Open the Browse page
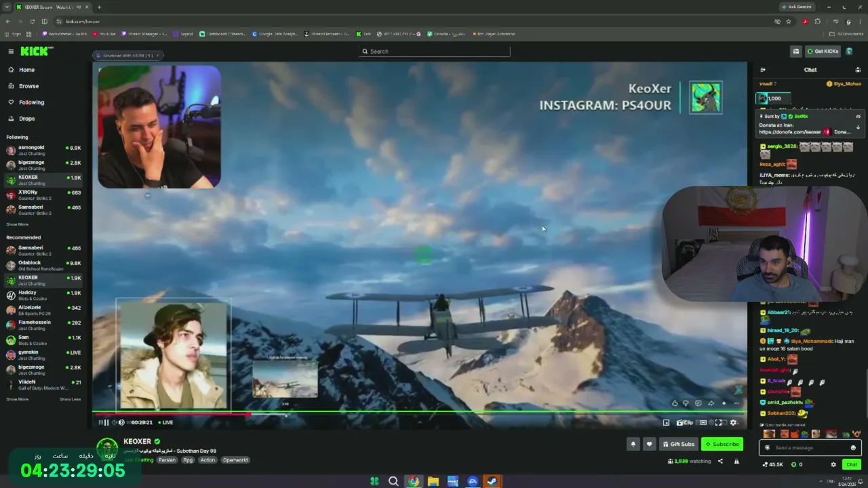The image size is (868, 488). click(x=28, y=86)
